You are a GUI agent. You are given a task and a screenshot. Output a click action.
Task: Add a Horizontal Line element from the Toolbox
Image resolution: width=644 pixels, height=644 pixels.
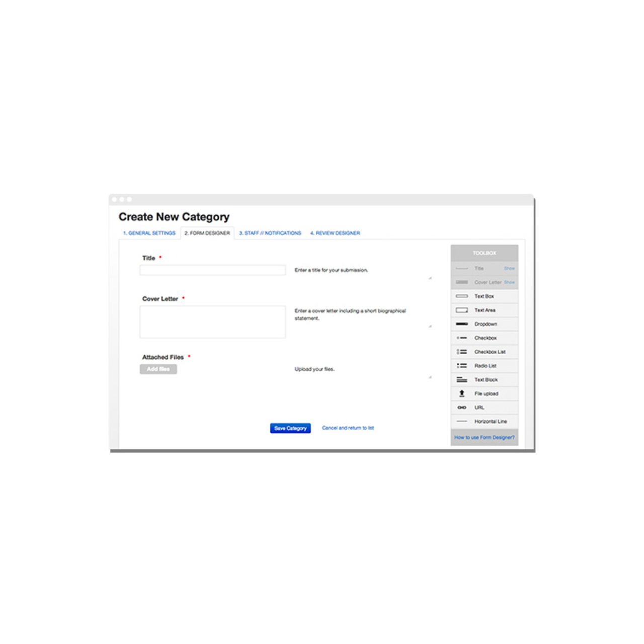[461, 421]
